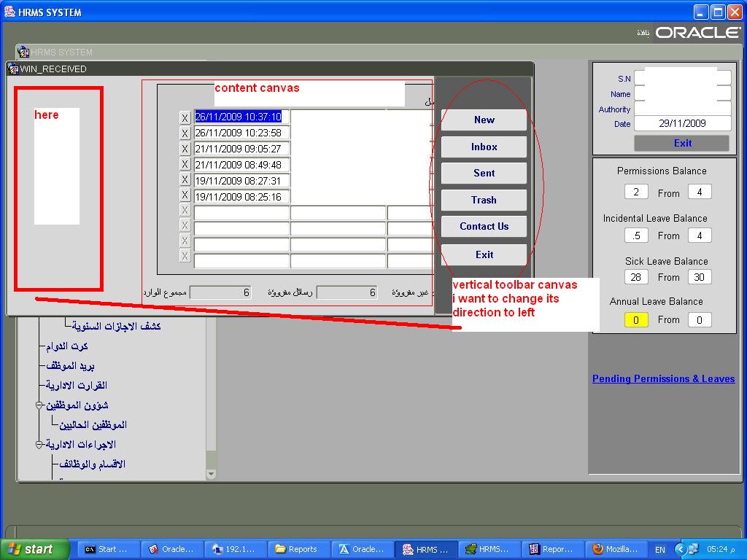Create a New message
This screenshot has width=747, height=560.
click(x=484, y=120)
